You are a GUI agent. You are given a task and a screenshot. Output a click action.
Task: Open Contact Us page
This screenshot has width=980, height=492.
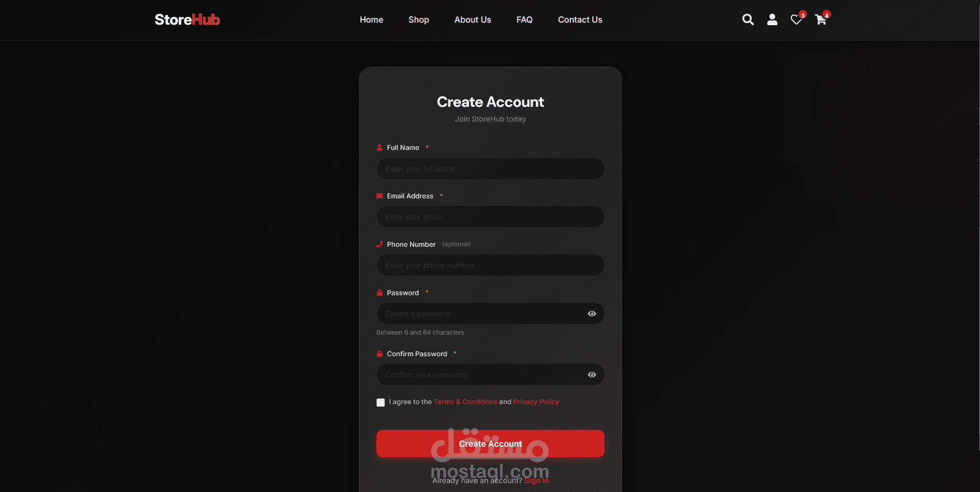[x=580, y=19]
